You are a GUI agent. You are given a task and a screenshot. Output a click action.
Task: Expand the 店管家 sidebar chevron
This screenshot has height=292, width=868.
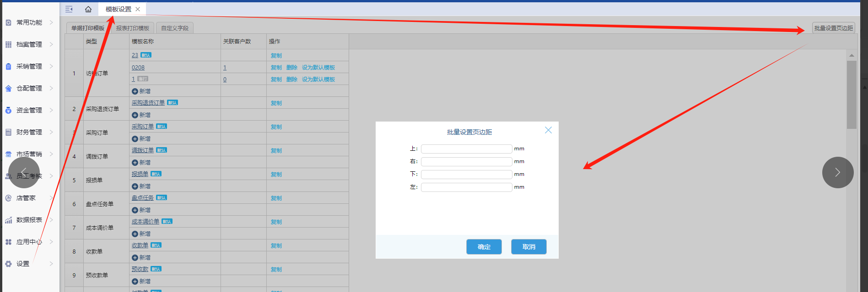tap(51, 198)
